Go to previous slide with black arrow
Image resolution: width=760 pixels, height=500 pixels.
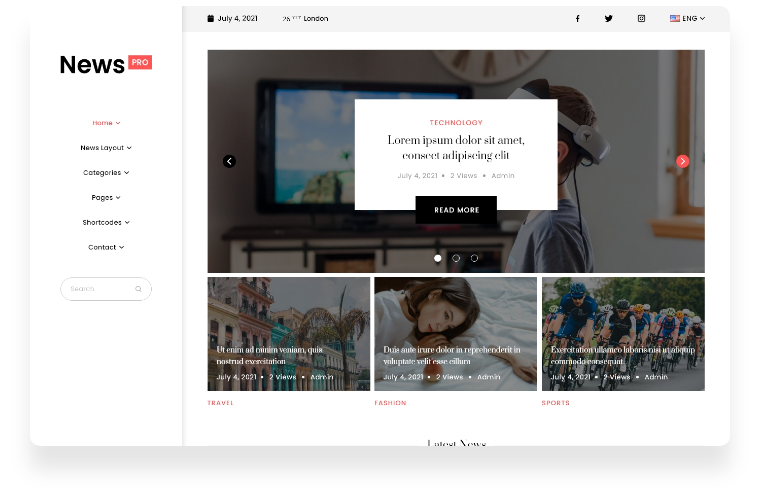(229, 161)
